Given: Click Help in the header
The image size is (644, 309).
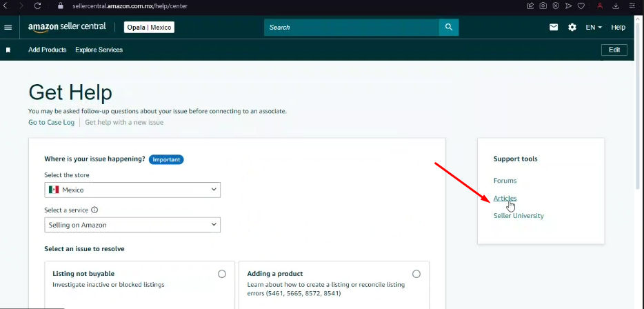Looking at the screenshot, I should (x=618, y=27).
